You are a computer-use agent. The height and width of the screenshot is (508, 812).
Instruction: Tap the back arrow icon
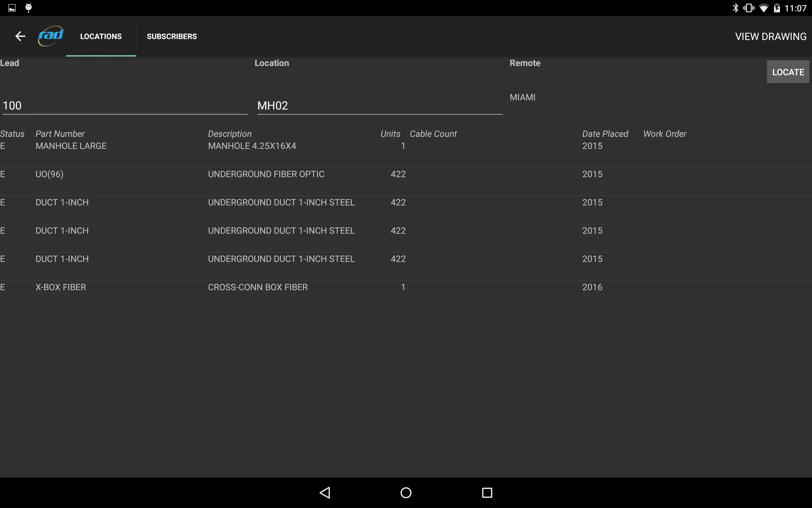(x=21, y=36)
